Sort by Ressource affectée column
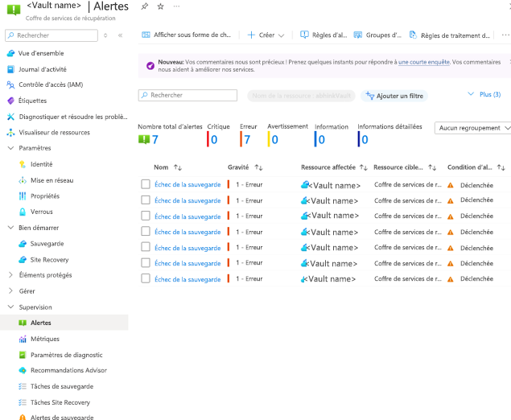 click(334, 167)
